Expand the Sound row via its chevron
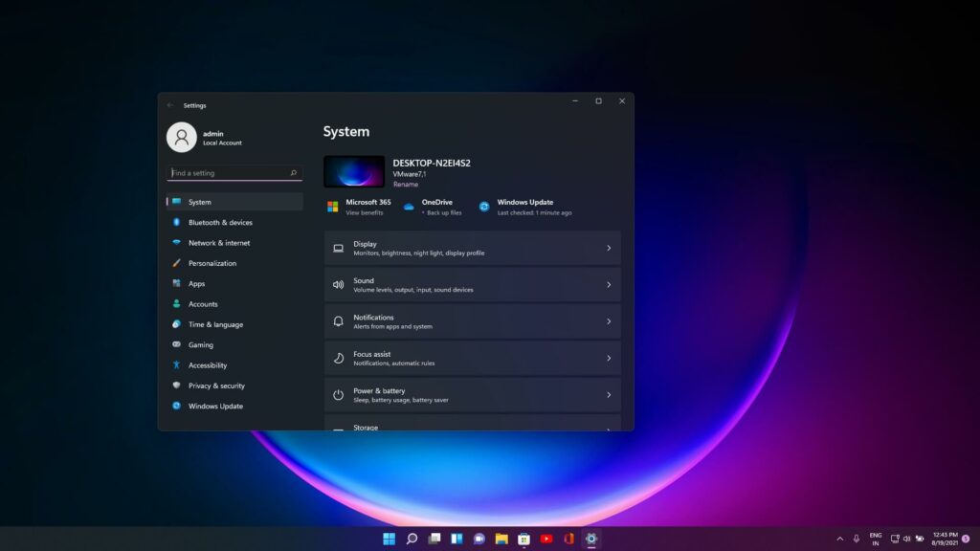 609,284
